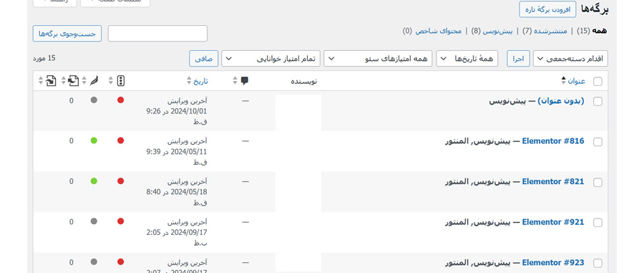This screenshot has height=273, width=644.
Task: Apply bulk action with اجرا button
Action: point(518,59)
